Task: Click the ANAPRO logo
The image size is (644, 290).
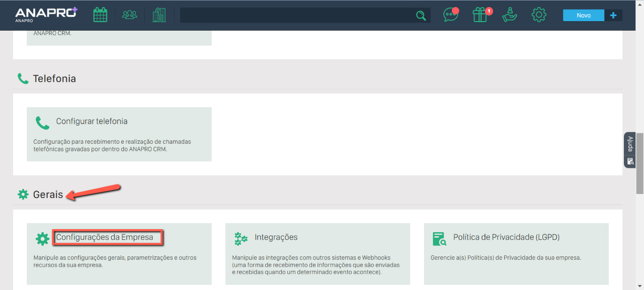Action: [x=46, y=15]
